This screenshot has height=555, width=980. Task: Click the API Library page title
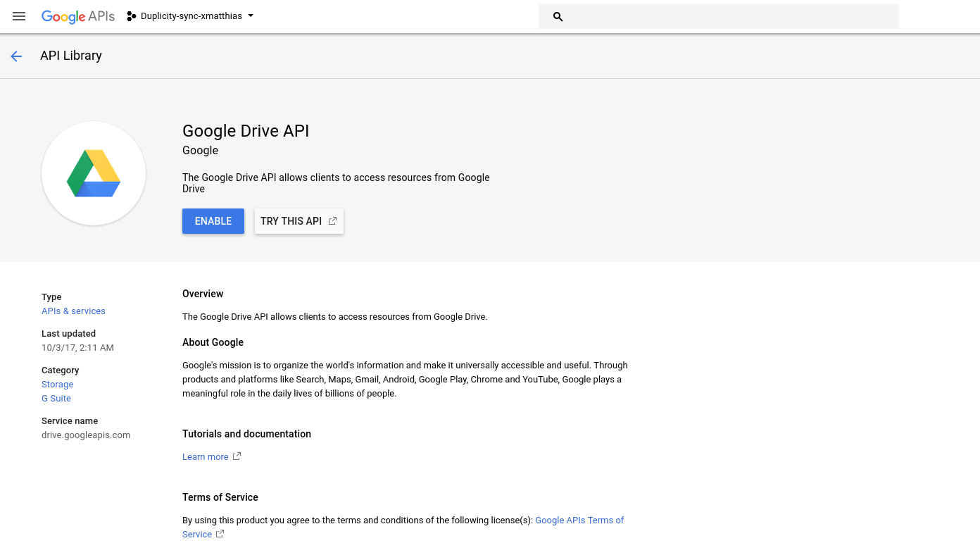click(x=71, y=56)
